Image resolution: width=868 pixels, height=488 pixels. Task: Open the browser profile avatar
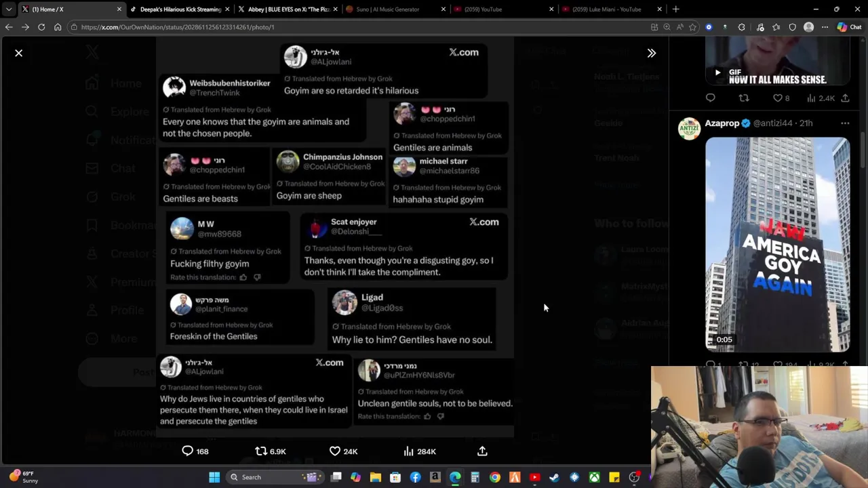808,27
